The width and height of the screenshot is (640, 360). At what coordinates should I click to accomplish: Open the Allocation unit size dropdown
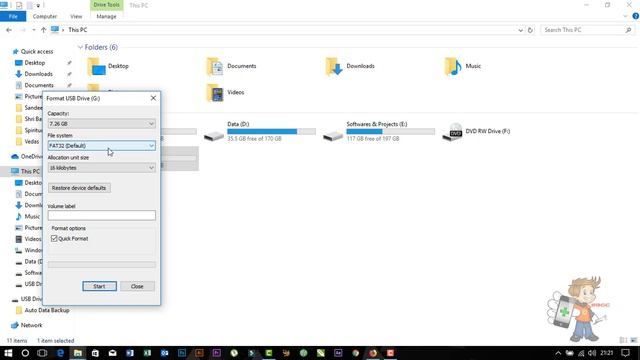[x=102, y=168]
